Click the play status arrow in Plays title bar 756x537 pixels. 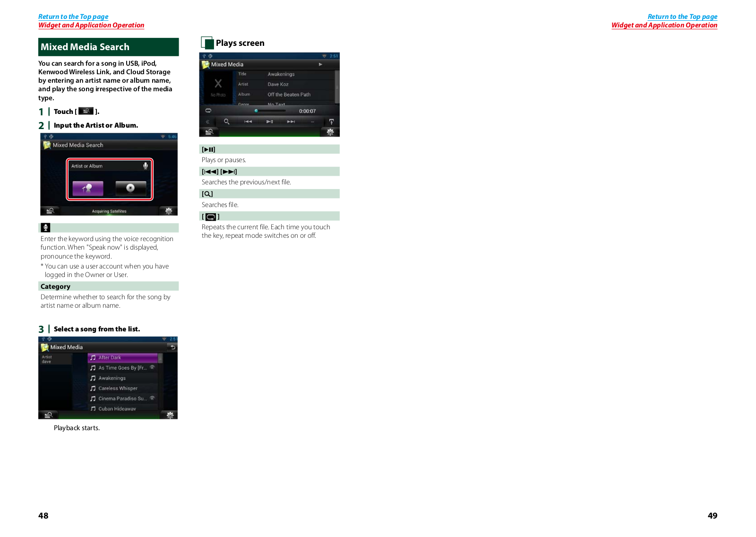320,64
